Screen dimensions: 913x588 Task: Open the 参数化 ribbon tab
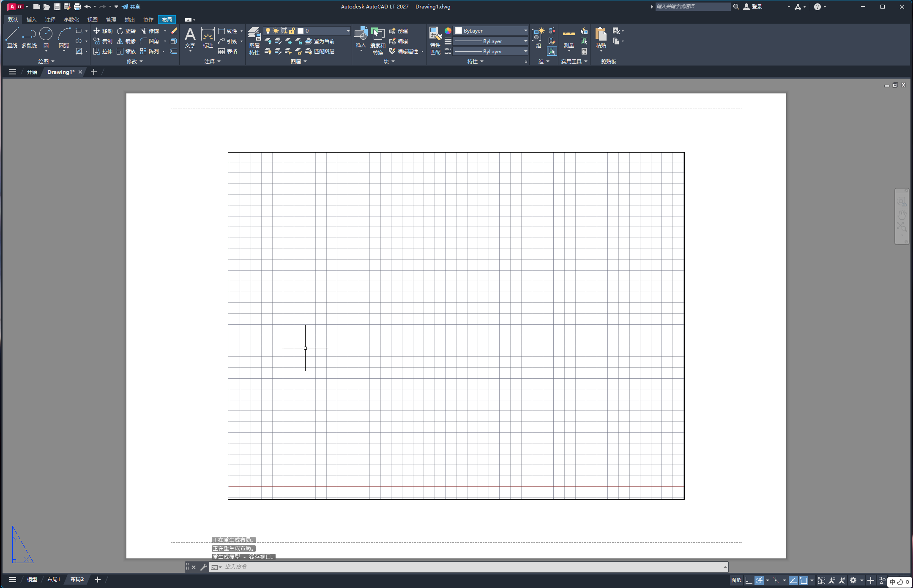point(71,19)
